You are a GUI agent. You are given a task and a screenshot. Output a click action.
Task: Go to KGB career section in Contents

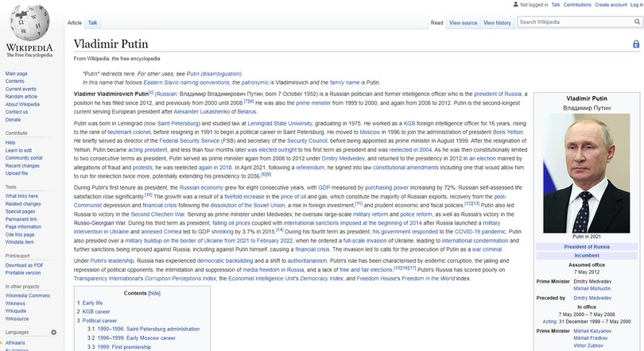[95, 312]
